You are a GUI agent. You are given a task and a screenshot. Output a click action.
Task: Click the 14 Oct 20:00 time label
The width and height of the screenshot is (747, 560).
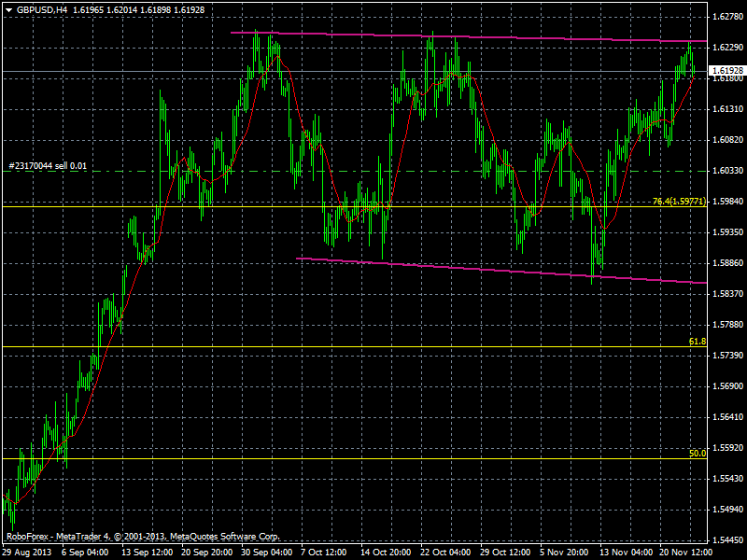coord(386,553)
